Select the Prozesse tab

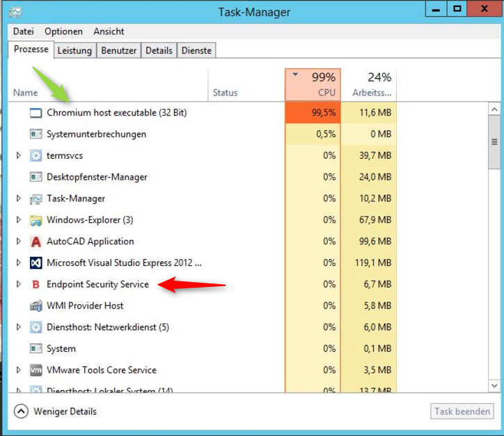[31, 49]
